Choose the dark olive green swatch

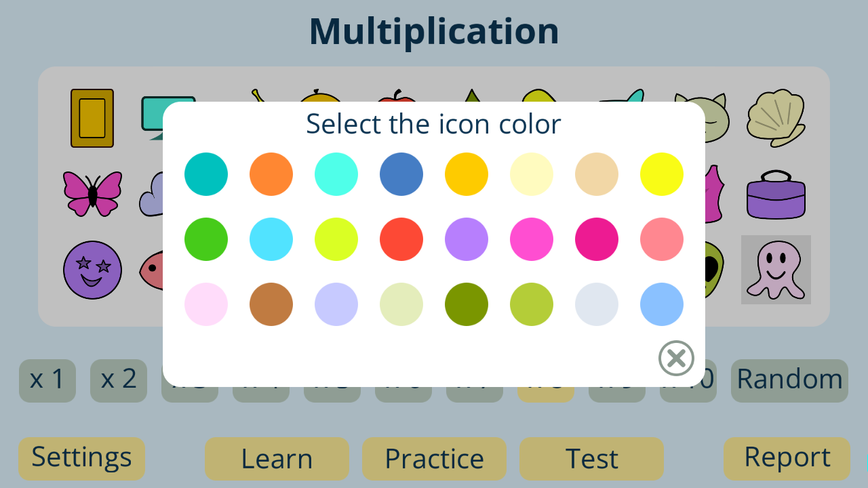coord(467,304)
